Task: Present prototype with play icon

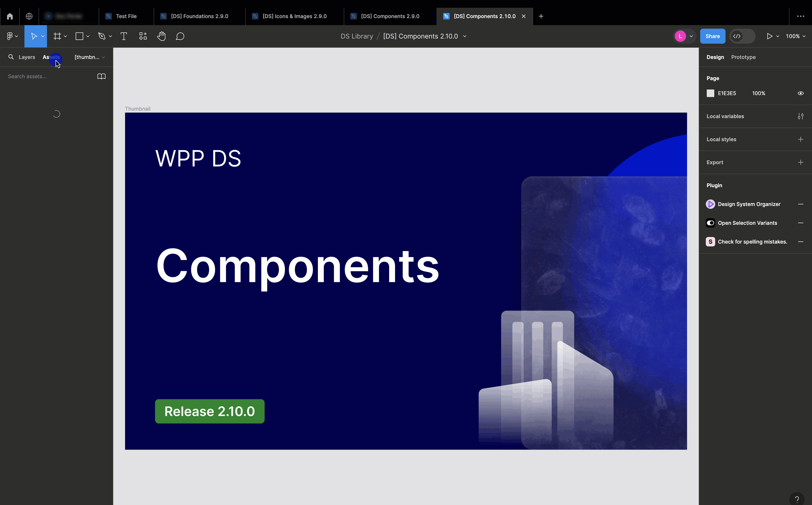Action: (x=769, y=36)
